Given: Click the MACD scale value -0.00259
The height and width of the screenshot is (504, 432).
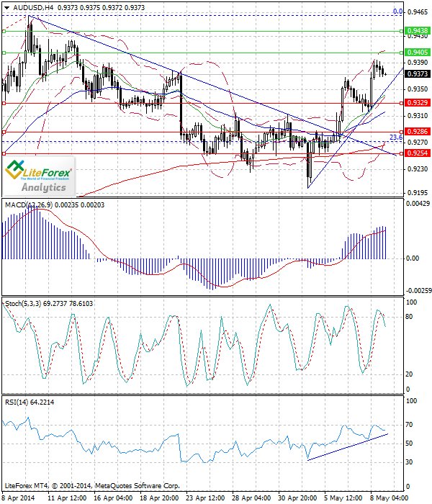Looking at the screenshot, I should click(418, 291).
